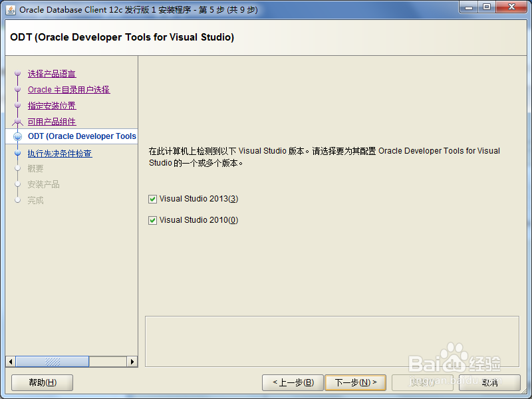Check the Visual Studio 2013 checkbox
The image size is (532, 399).
(152, 199)
